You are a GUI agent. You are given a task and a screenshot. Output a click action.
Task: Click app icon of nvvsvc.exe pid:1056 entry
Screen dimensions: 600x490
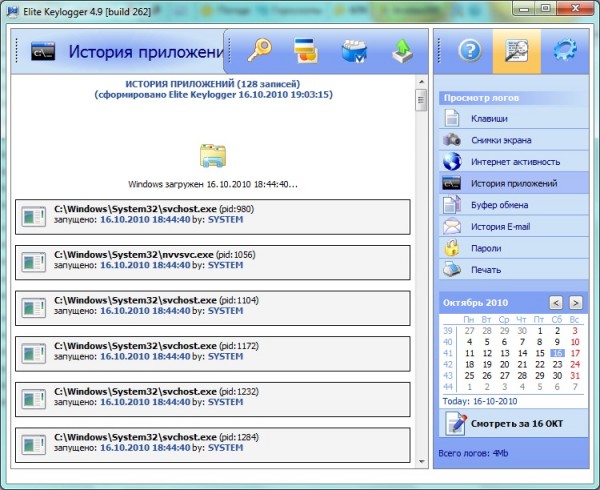34,262
